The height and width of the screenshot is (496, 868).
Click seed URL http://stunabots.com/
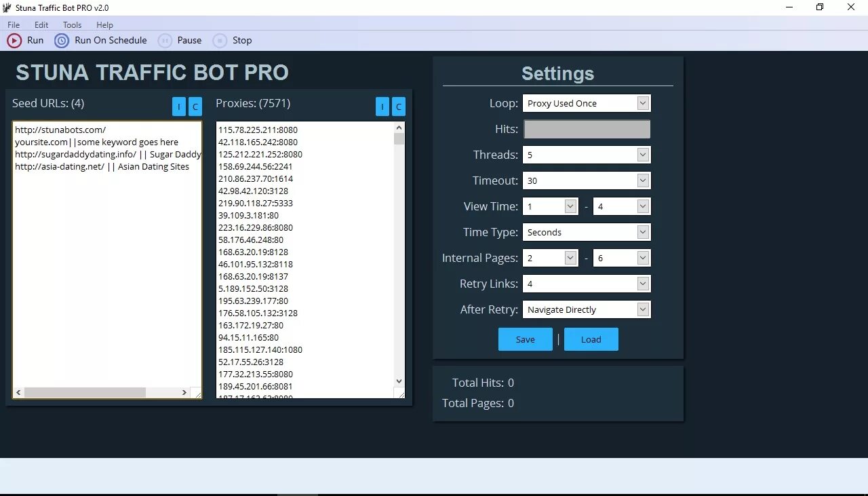click(60, 130)
